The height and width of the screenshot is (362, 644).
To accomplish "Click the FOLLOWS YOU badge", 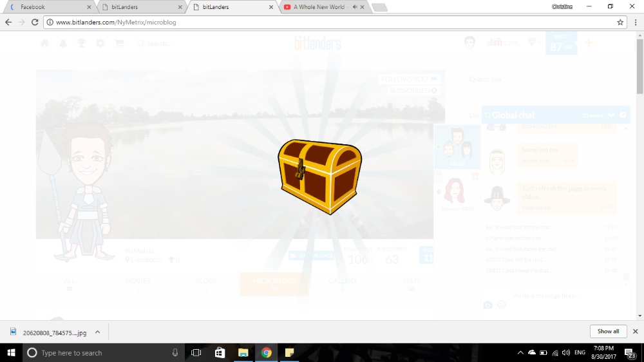I will coord(409,79).
